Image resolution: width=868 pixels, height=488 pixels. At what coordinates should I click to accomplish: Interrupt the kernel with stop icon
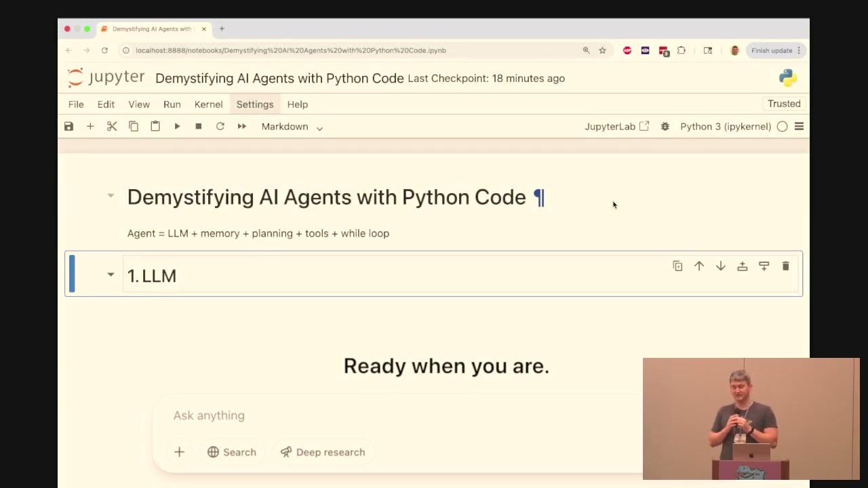199,127
